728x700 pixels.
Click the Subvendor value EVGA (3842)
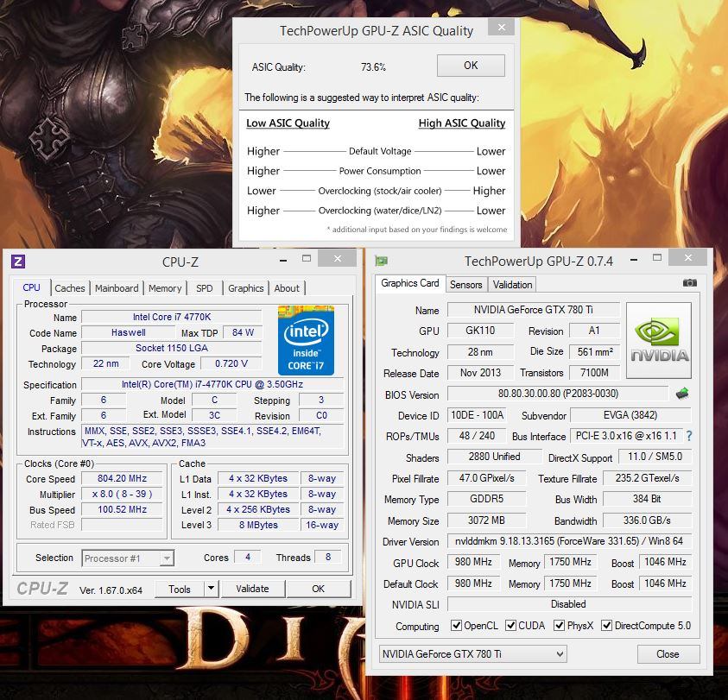(x=630, y=415)
